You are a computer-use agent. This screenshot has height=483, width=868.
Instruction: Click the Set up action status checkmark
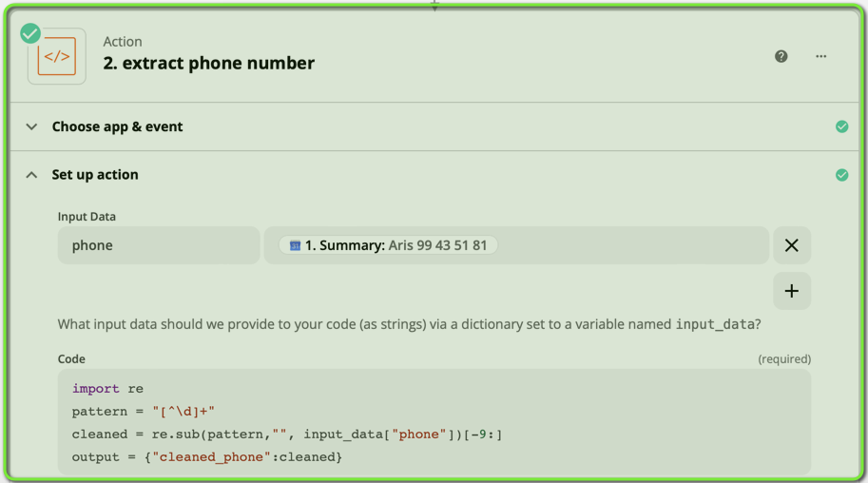pos(841,175)
